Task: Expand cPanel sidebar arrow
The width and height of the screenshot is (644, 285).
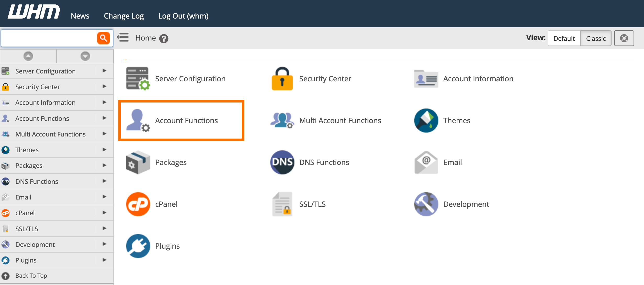Action: [105, 213]
